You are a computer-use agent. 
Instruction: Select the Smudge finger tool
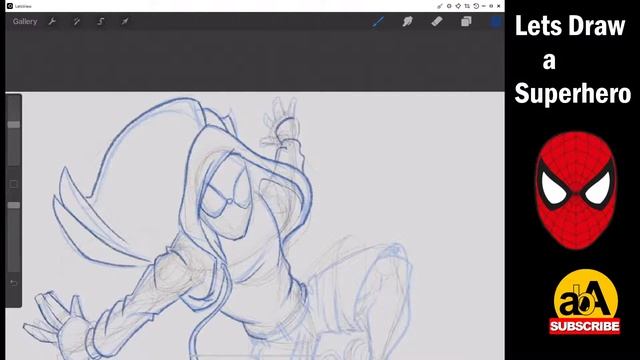(407, 21)
